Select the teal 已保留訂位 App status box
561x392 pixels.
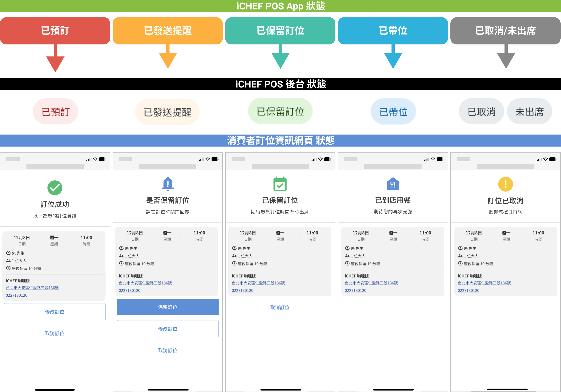[280, 31]
